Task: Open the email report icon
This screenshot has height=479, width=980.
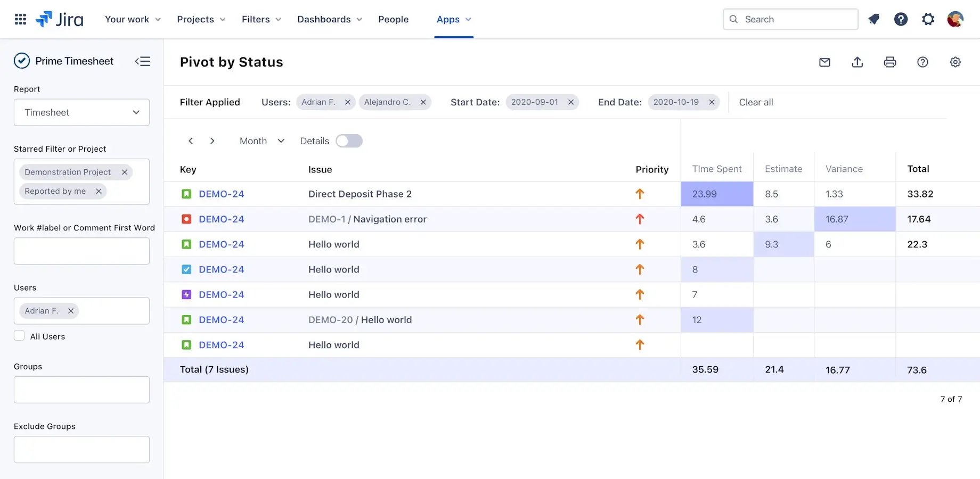Action: click(824, 62)
